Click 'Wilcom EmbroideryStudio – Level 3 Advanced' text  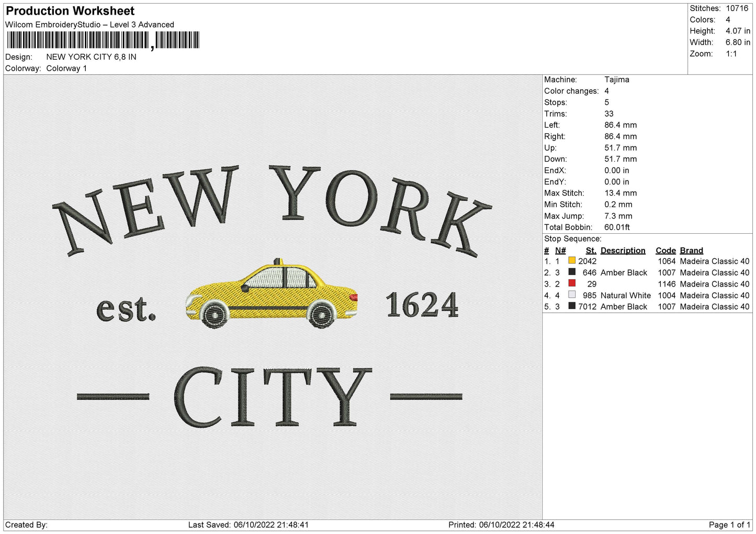[89, 25]
